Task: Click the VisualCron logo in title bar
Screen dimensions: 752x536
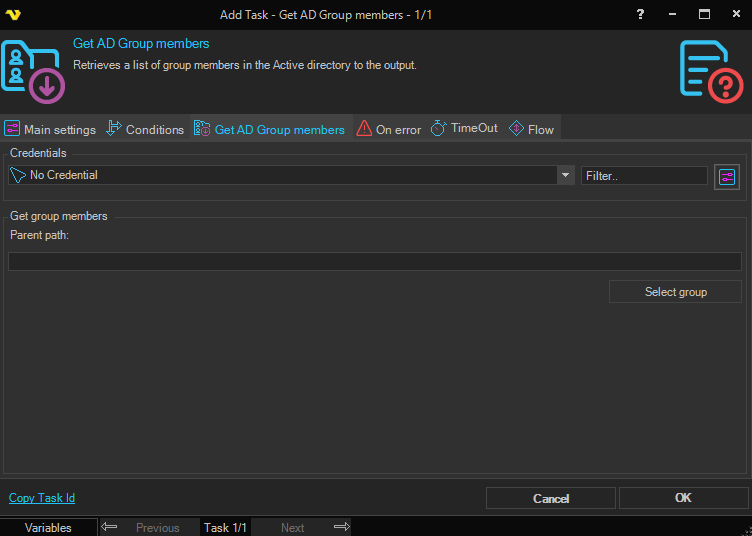Action: 14,15
